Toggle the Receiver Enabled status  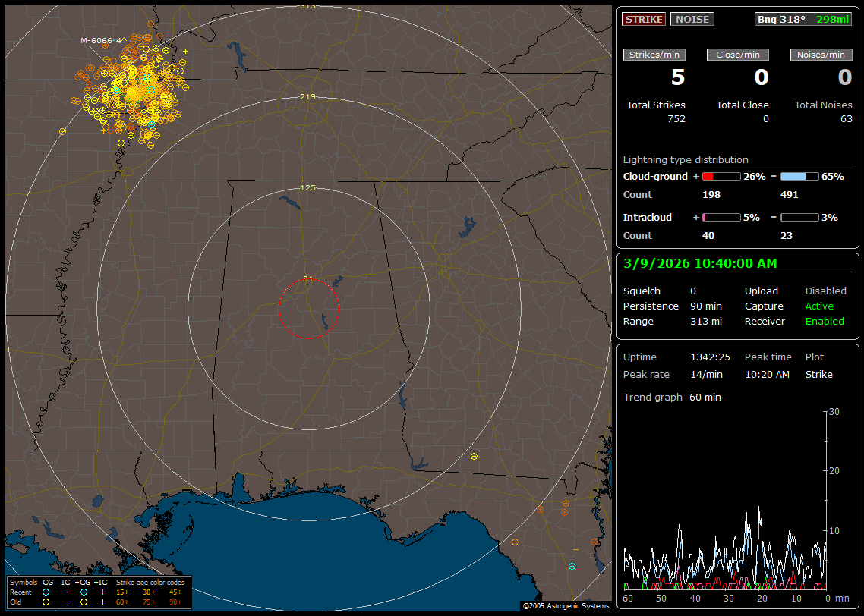pyautogui.click(x=825, y=321)
